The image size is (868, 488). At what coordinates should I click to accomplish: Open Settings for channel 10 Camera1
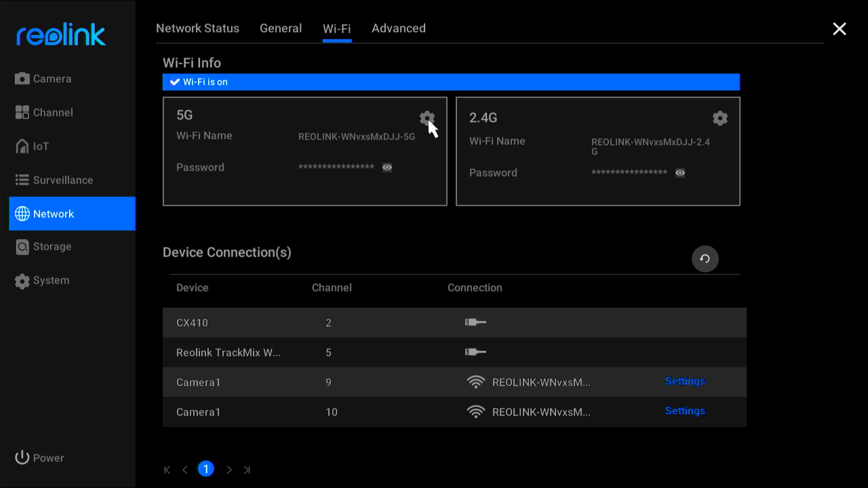pyautogui.click(x=685, y=411)
